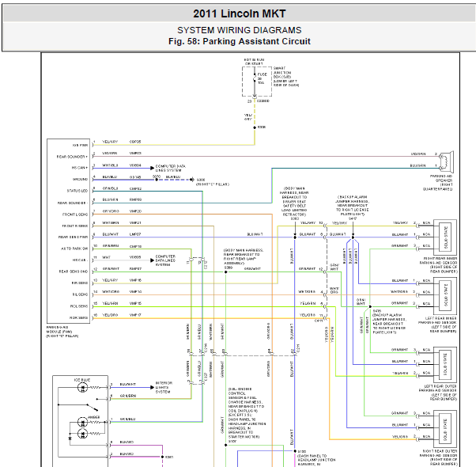Click the WHT/BLU wire label at module pin 3
This screenshot has height=467, width=476.
point(110,165)
